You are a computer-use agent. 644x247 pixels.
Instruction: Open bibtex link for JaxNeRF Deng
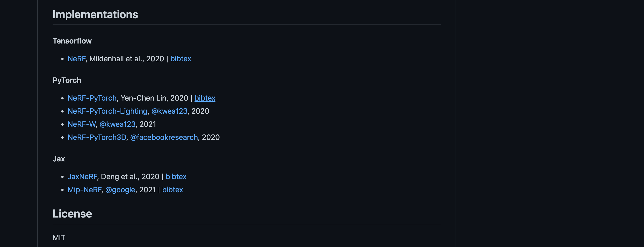(176, 177)
